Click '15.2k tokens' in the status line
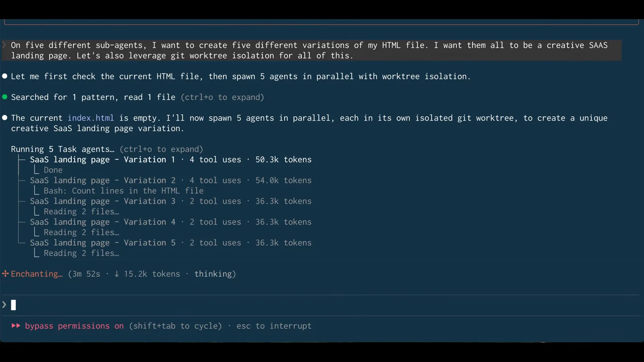Image resolution: width=644 pixels, height=362 pixels. point(152,274)
